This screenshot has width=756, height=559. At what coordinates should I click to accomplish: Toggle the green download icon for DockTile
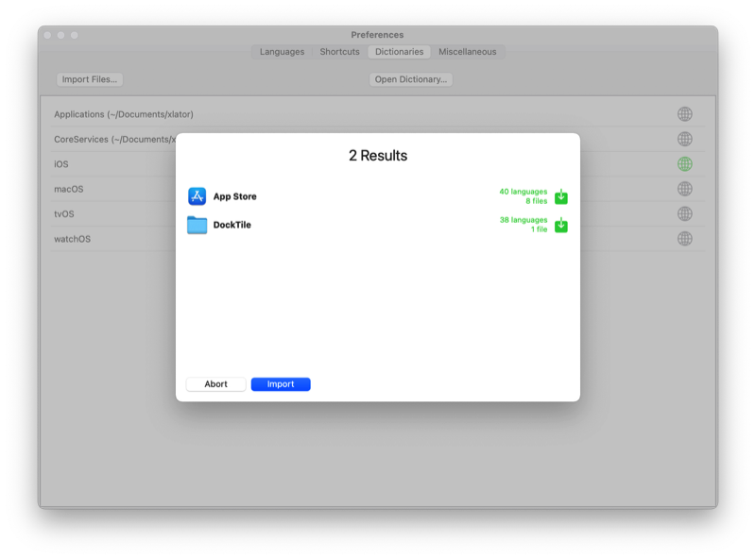click(x=561, y=225)
